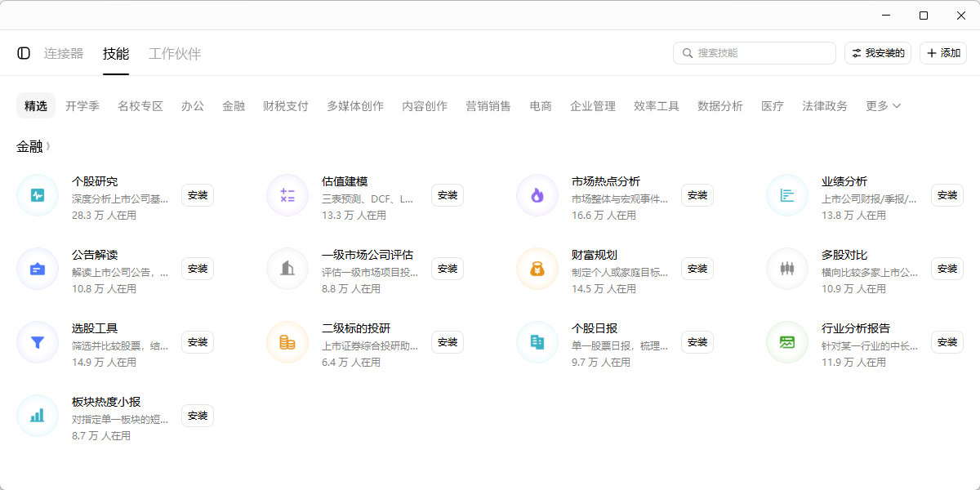Open the 一级市场公司评估 building icon
Viewport: 980px width, 490px height.
pyautogui.click(x=287, y=269)
